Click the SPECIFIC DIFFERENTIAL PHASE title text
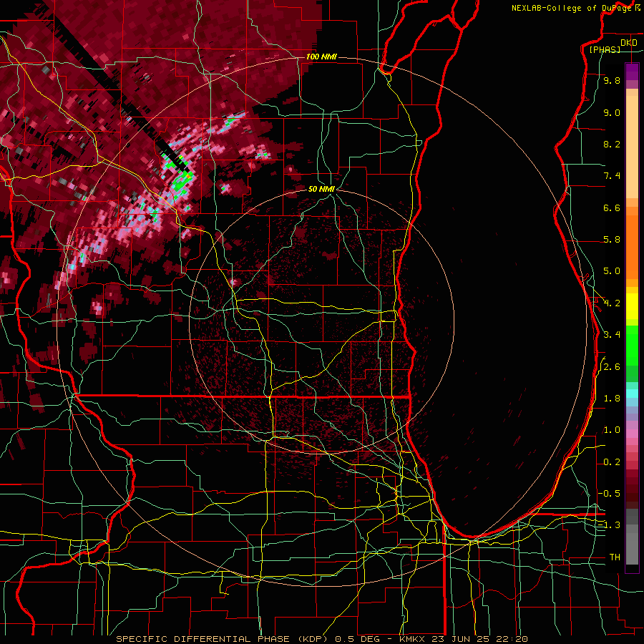The height and width of the screenshot is (644, 644). click(x=203, y=639)
